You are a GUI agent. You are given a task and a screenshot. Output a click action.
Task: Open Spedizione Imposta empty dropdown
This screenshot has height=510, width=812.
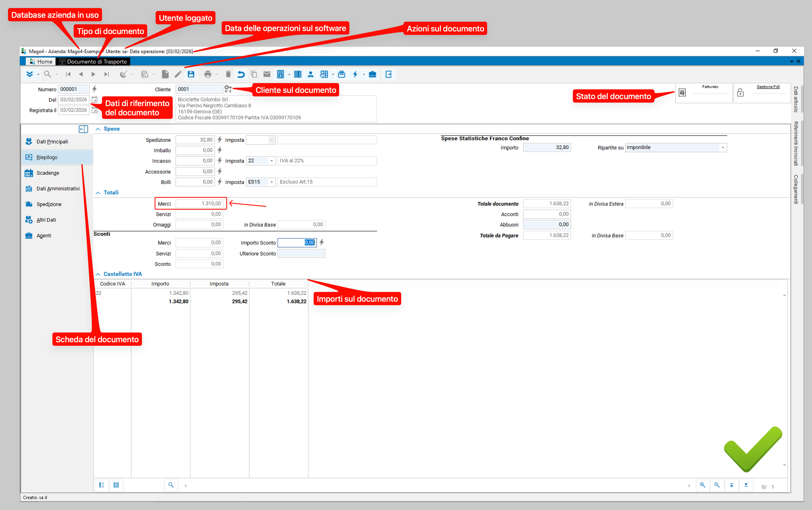click(x=271, y=140)
